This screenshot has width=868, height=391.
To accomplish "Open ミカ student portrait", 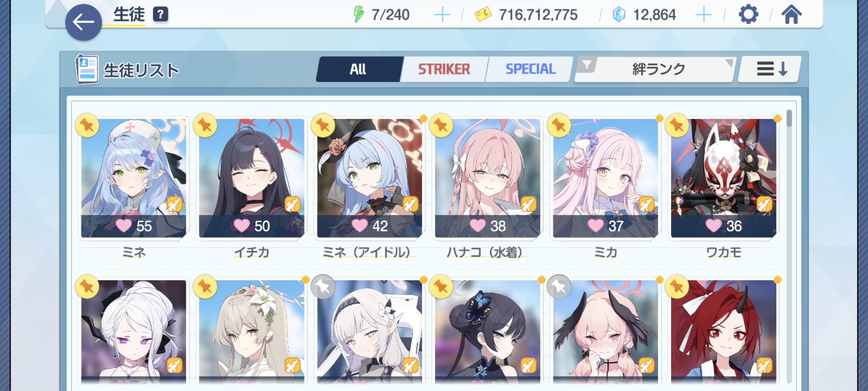I will coord(605,178).
